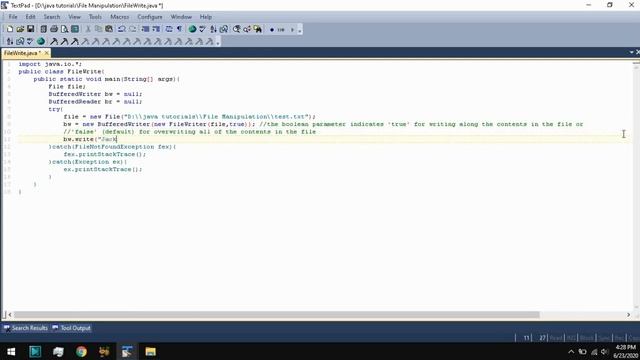Click the 'fex.printStackTrace();' line
Viewport: 640px width, 360px height.
pyautogui.click(x=104, y=154)
